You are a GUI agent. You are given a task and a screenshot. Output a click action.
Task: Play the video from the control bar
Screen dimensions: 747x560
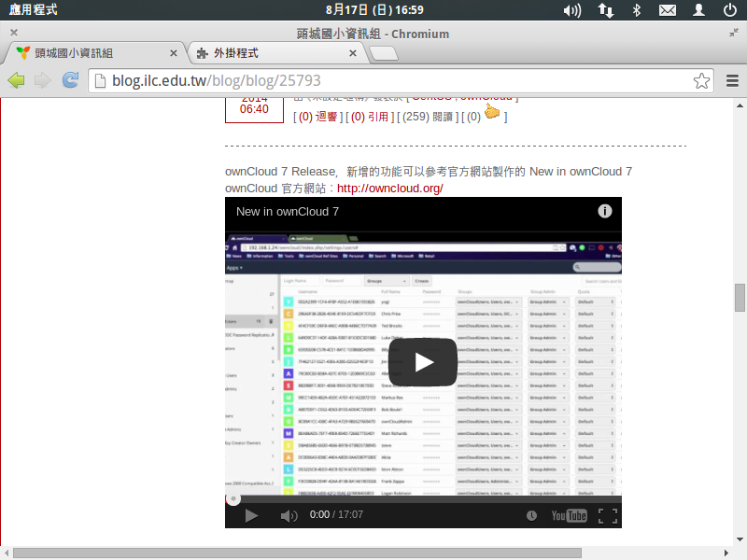click(251, 516)
